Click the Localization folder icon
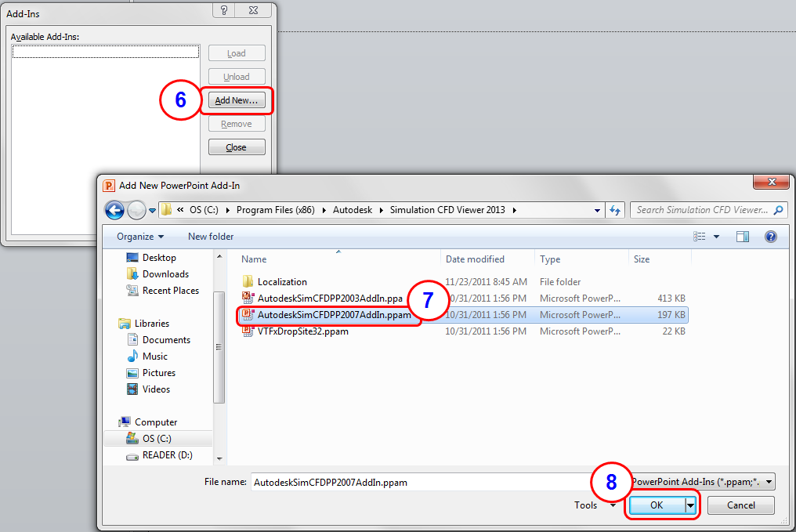Screen dimensions: 796x532 pos(248,282)
